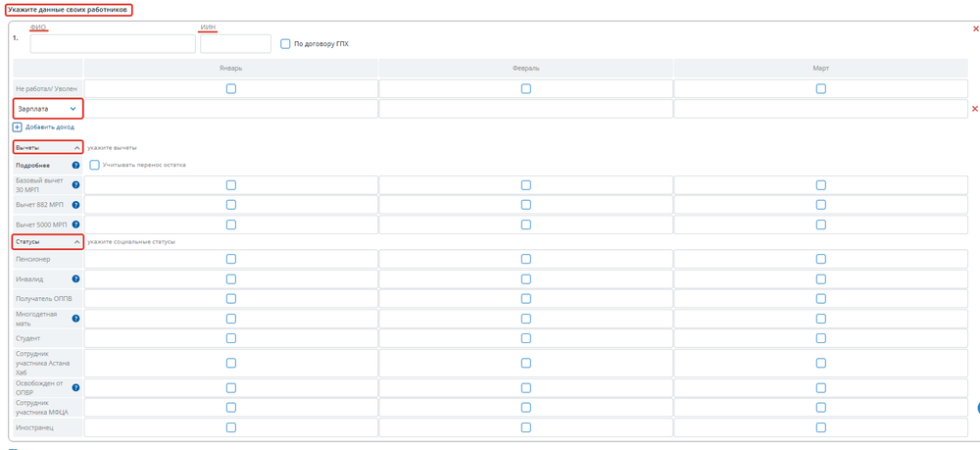Click the Пенсионер row label

coord(33,259)
